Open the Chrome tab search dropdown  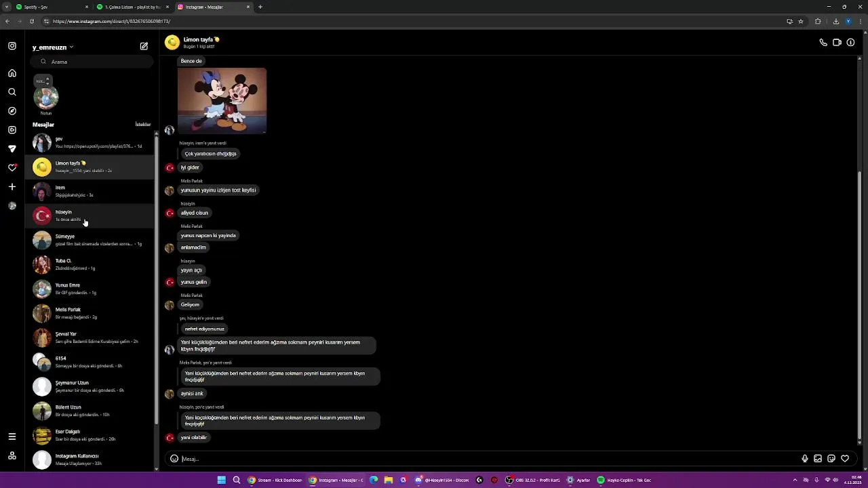(x=7, y=7)
